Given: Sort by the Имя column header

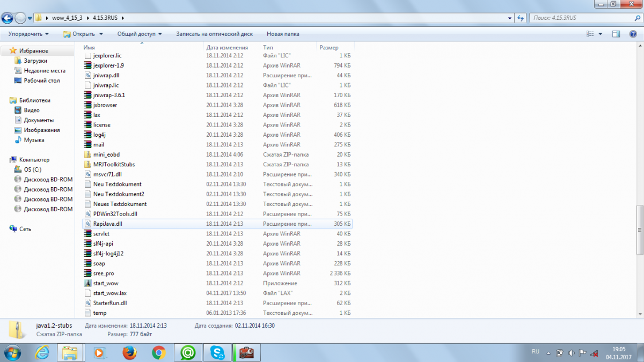Looking at the screenshot, I should pos(143,48).
